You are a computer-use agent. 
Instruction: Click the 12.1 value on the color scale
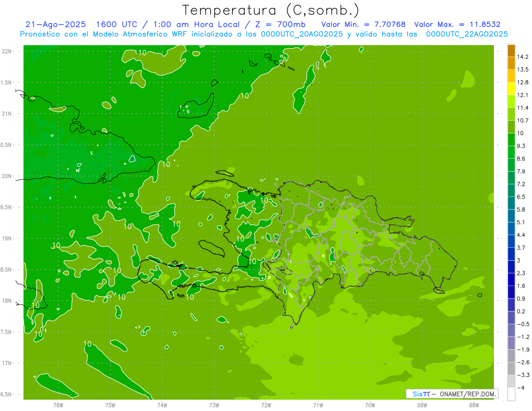[523, 95]
